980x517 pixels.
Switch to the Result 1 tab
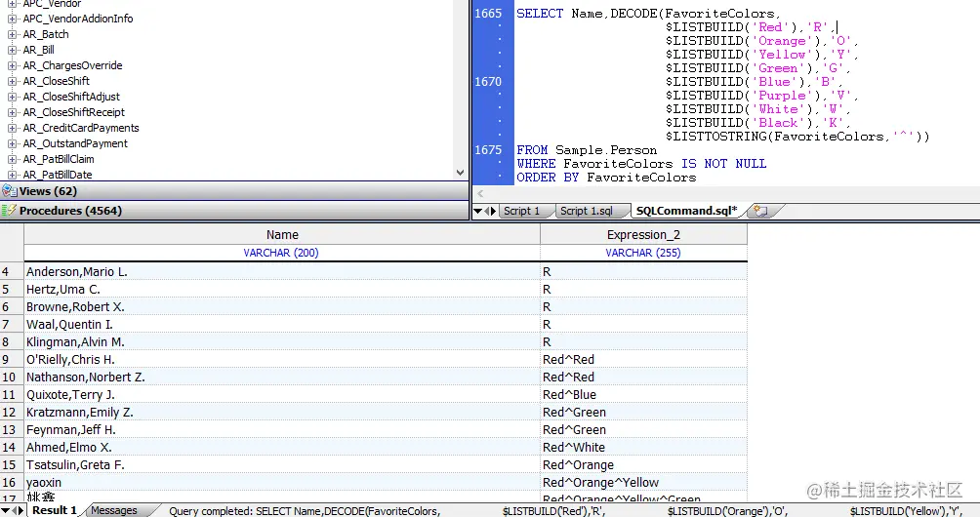(55, 511)
